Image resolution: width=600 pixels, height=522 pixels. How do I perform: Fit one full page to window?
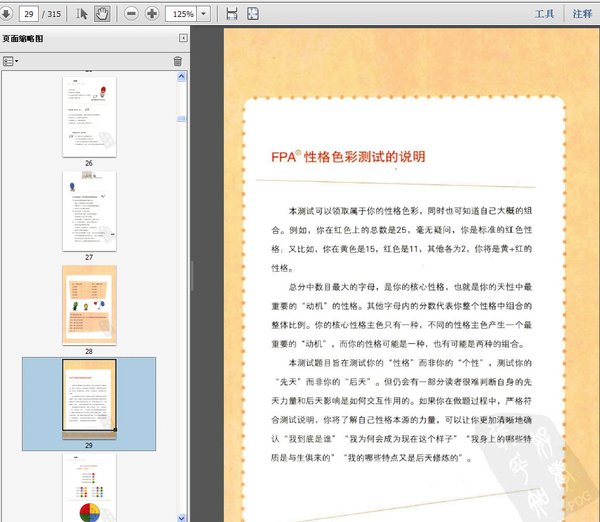(252, 14)
